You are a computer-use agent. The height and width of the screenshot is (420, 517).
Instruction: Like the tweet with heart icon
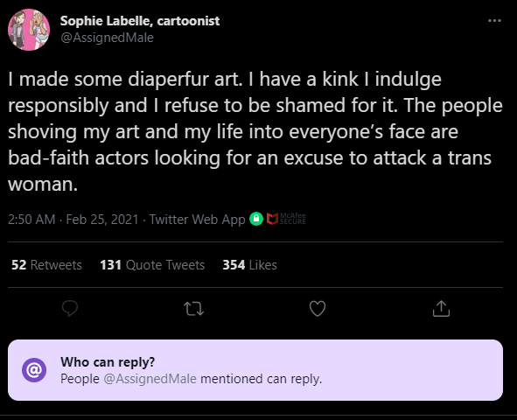click(318, 309)
